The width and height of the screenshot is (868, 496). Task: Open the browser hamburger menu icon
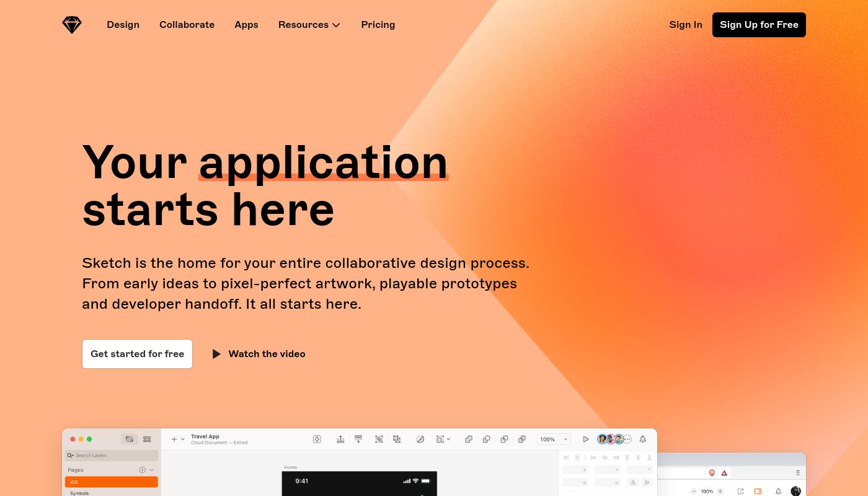[x=798, y=472]
